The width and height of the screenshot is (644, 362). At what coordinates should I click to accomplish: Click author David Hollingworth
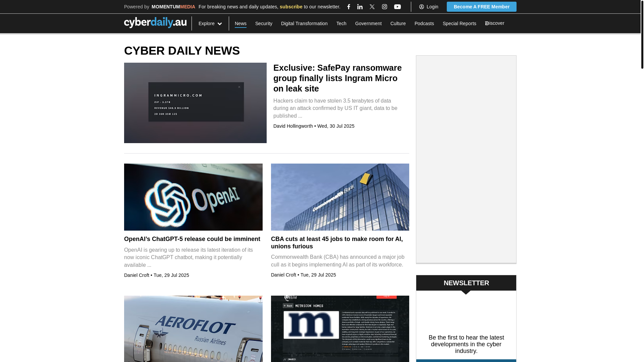[293, 126]
